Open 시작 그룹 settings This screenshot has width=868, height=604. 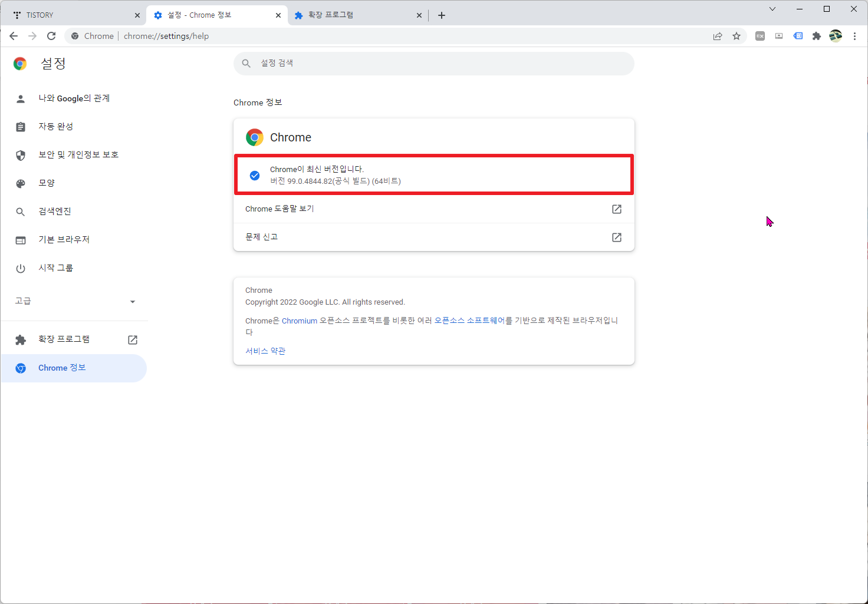[x=74, y=268]
